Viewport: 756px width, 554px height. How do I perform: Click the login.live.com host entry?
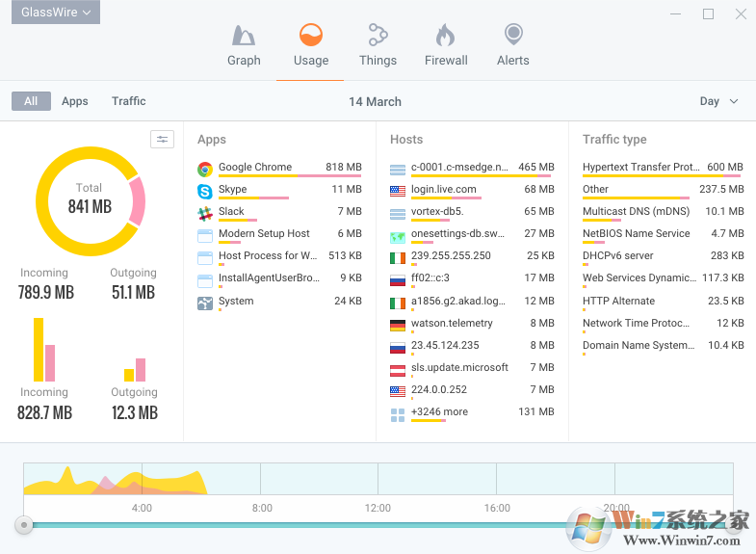point(443,190)
